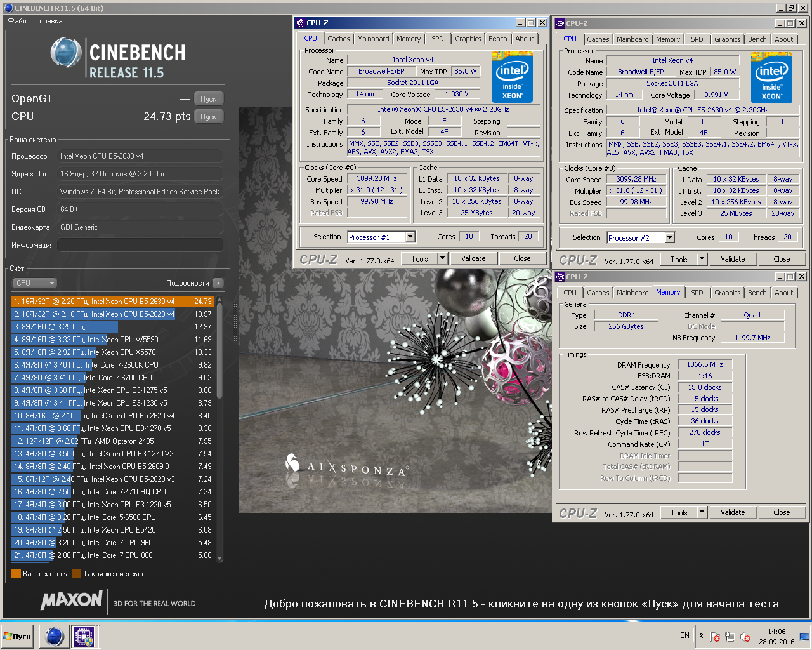Click Show desktop button at taskbar edge
812x650 pixels.
click(x=804, y=637)
